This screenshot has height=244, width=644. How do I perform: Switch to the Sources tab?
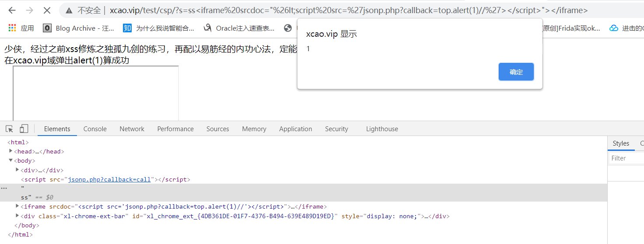pyautogui.click(x=218, y=129)
